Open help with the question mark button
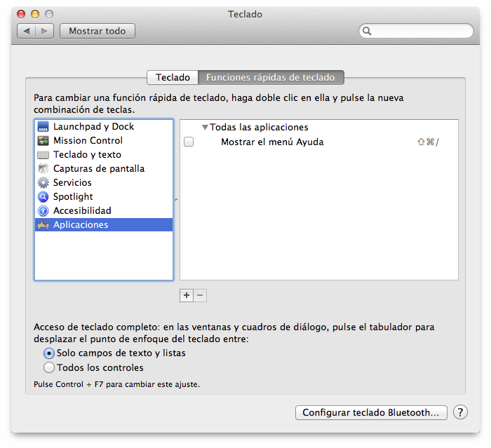 pos(460,412)
